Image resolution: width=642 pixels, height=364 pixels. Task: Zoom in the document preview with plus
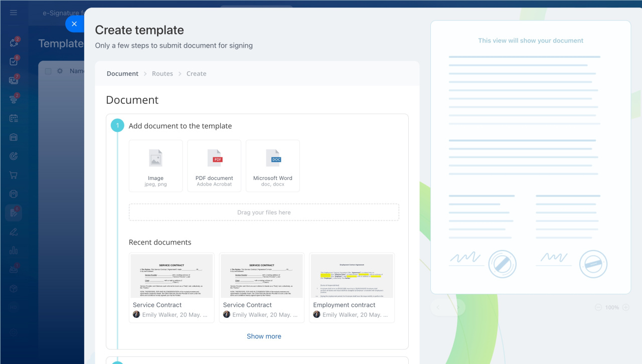click(x=625, y=307)
